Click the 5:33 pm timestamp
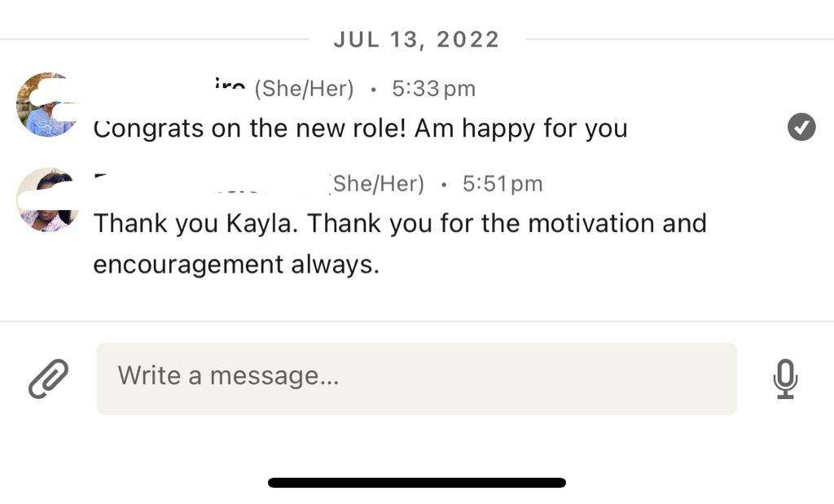The image size is (834, 504). click(433, 89)
